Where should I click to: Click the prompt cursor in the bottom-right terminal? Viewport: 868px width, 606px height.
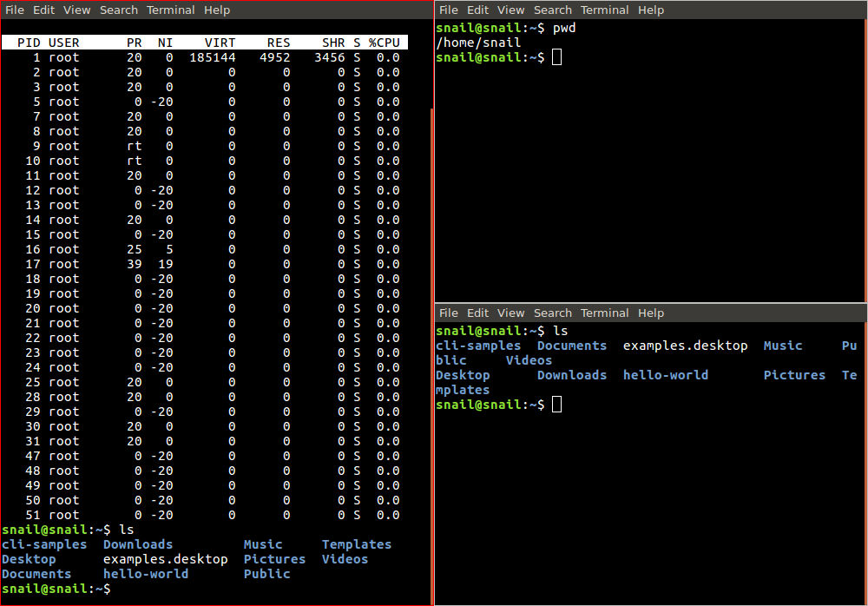point(557,405)
